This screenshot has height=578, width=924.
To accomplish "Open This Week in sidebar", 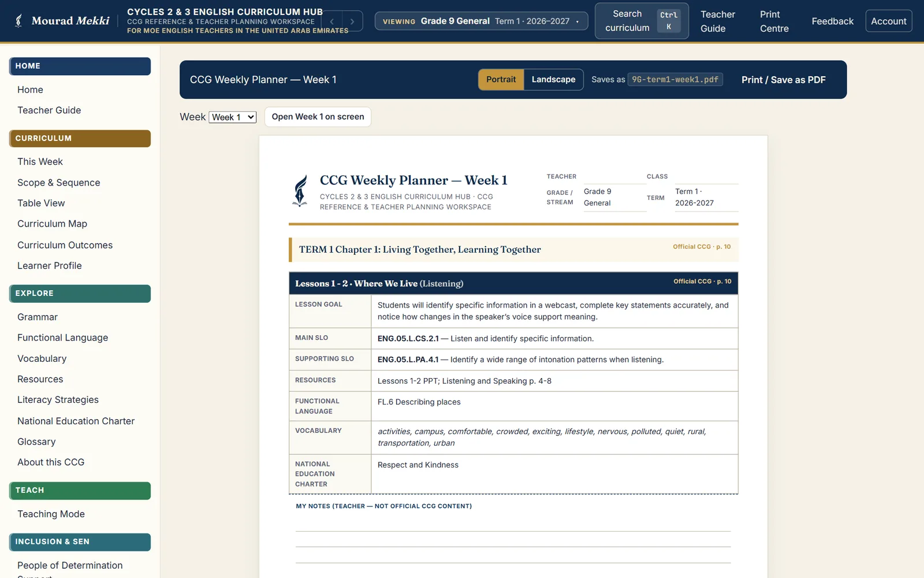I will coord(40,162).
